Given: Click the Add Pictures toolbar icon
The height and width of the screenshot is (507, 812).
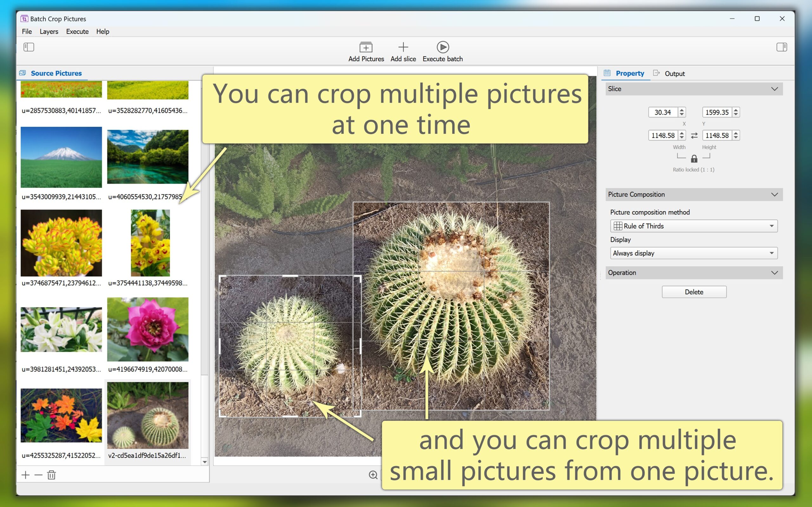Looking at the screenshot, I should [x=366, y=47].
